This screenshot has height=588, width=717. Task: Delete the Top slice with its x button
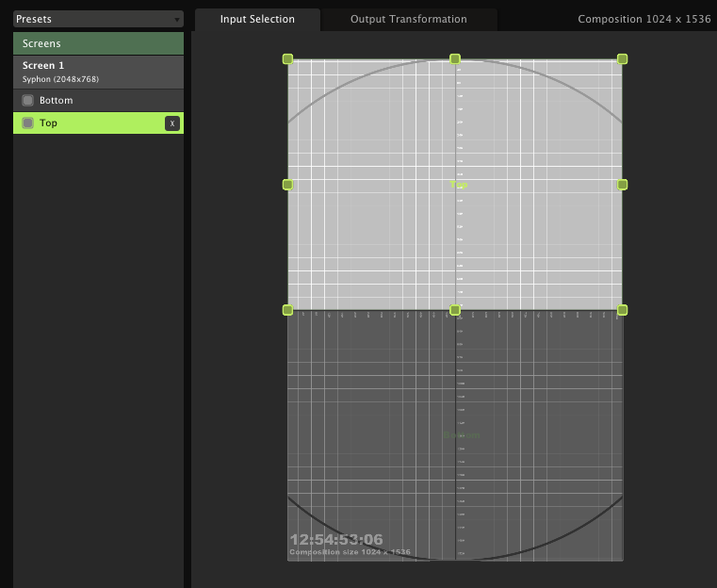(x=171, y=123)
